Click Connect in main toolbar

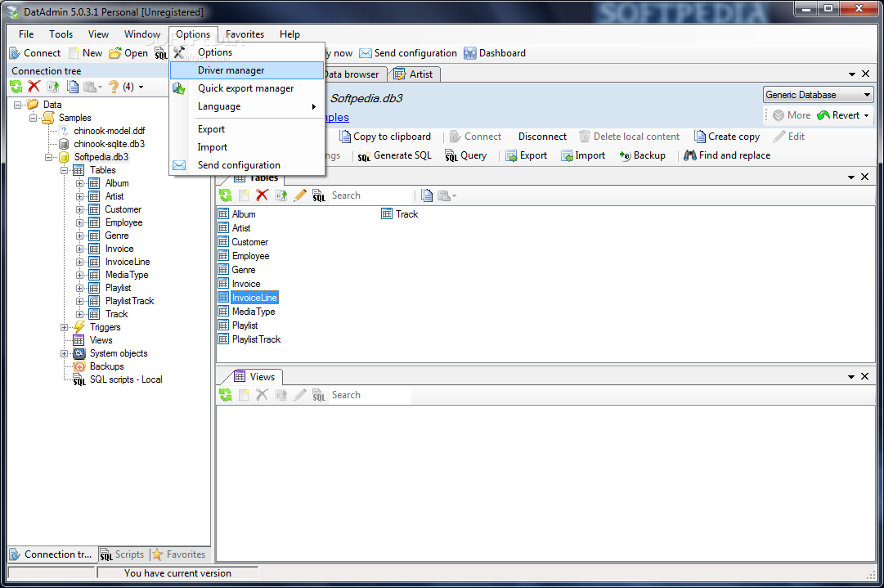point(35,53)
